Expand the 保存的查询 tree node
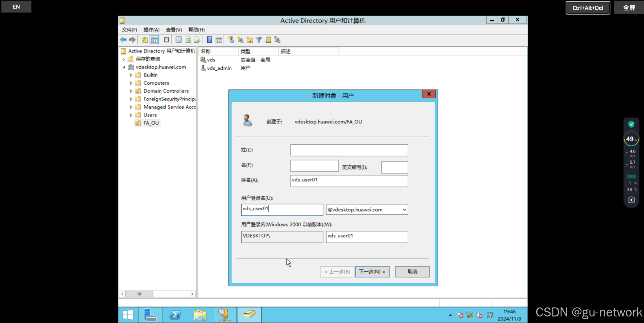 tap(124, 59)
